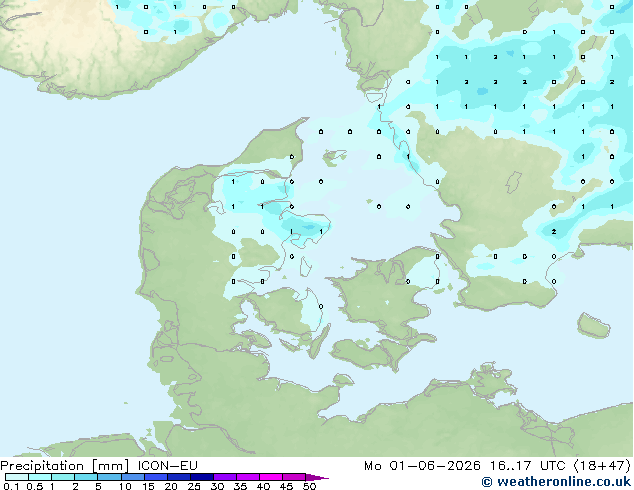
Task: Select the 40–45 mm magenta legend box
Action: 271,477
